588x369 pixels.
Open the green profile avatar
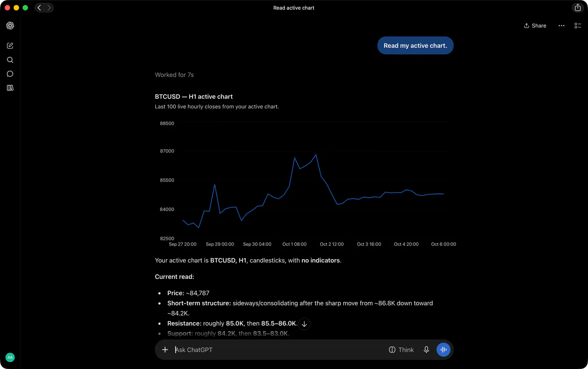10,357
